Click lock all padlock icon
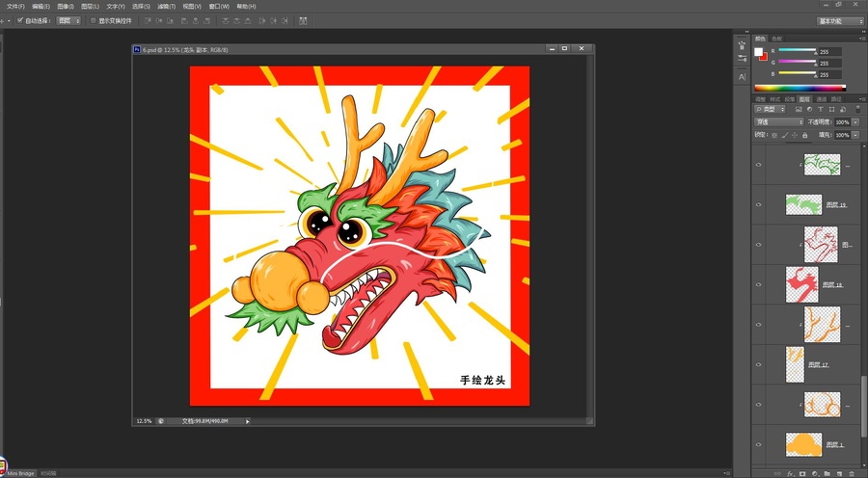The image size is (868, 478). click(805, 136)
